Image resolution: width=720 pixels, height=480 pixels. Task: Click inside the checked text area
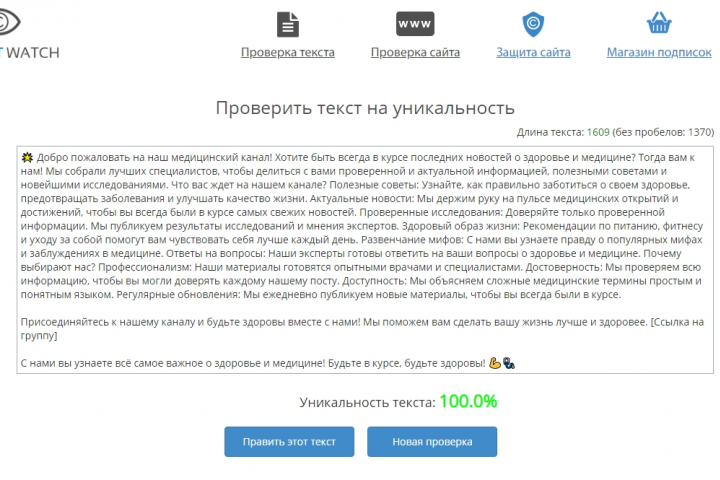tap(365, 260)
